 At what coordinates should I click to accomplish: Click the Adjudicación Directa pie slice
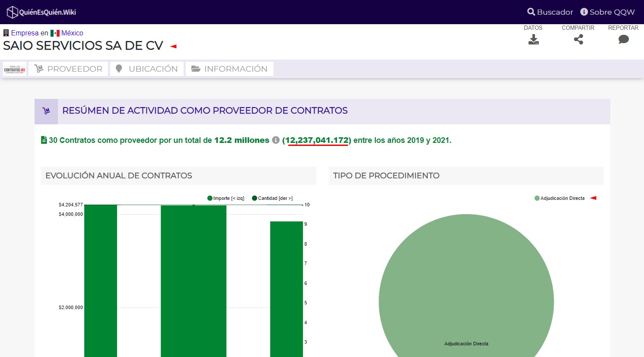(x=466, y=285)
